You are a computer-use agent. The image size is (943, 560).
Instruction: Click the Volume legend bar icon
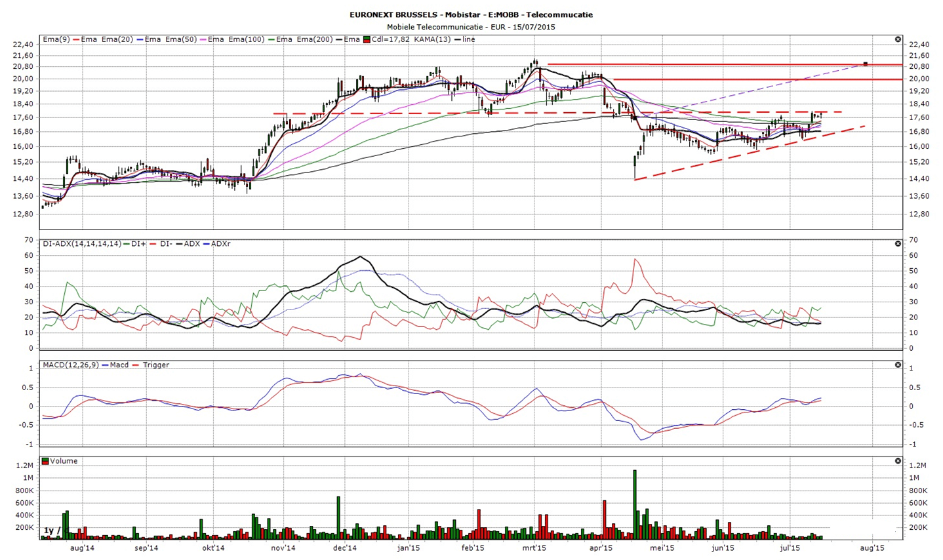[45, 461]
